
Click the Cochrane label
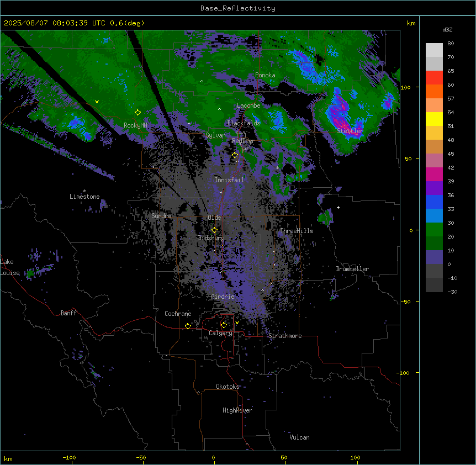pyautogui.click(x=178, y=314)
